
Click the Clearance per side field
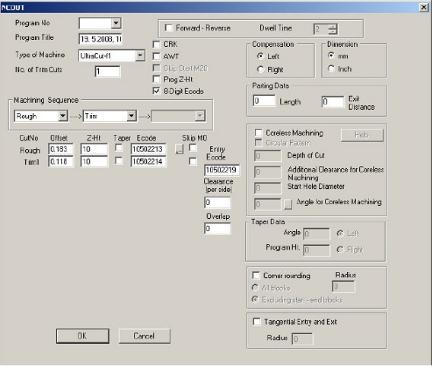pyautogui.click(x=217, y=202)
